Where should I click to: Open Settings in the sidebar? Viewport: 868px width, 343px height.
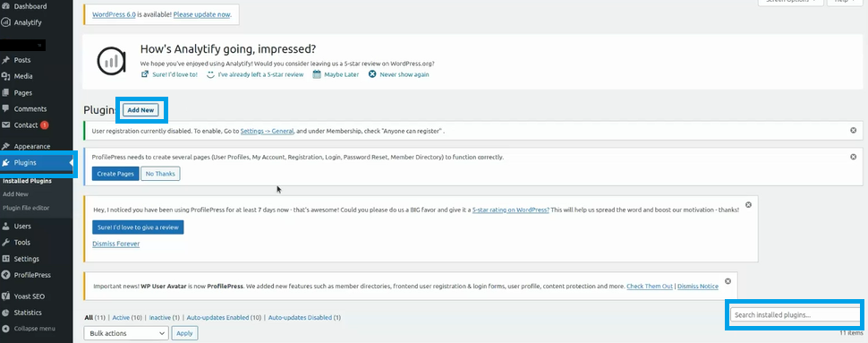click(27, 259)
